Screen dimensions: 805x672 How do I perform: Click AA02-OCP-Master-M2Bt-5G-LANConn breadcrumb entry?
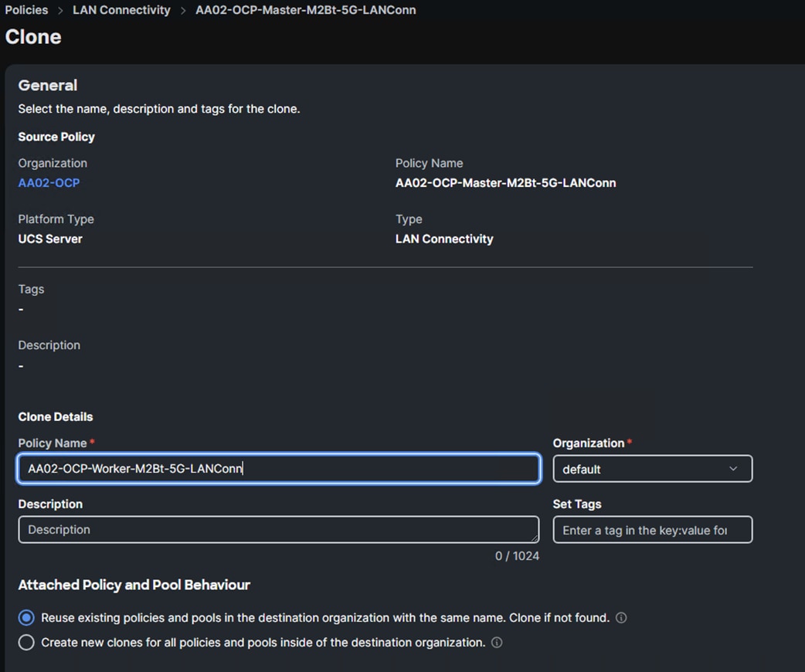pyautogui.click(x=305, y=10)
